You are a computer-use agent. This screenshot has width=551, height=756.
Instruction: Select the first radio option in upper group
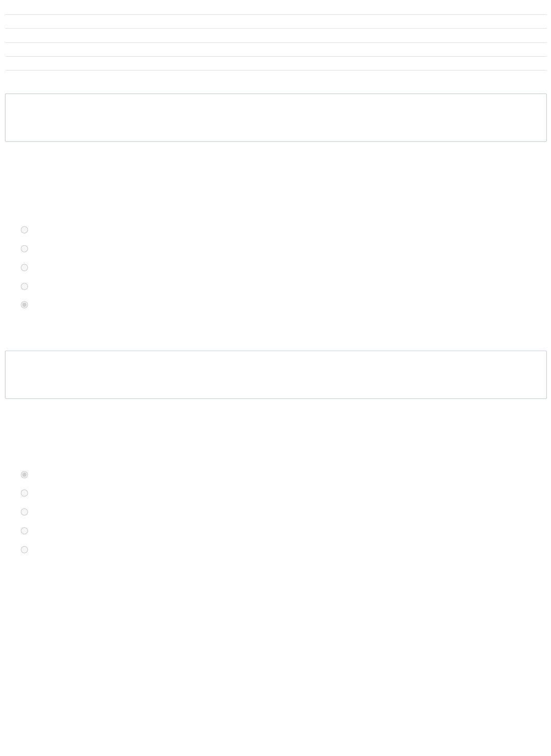pos(24,230)
